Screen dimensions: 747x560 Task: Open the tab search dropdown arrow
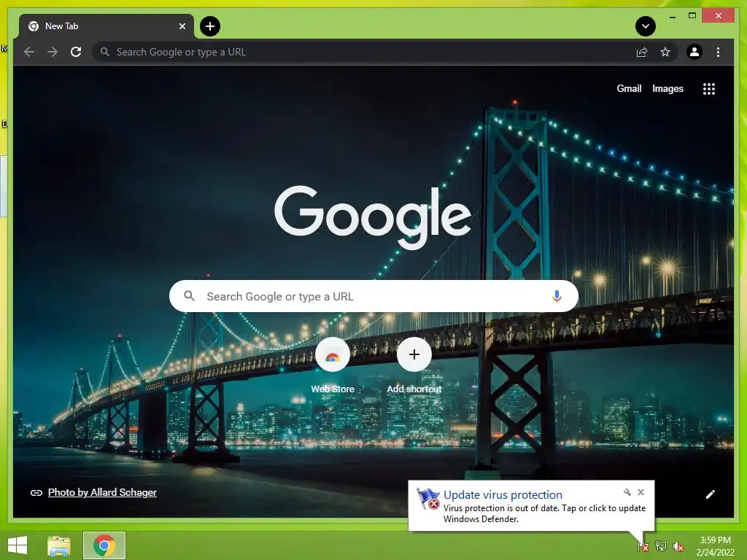click(x=645, y=26)
